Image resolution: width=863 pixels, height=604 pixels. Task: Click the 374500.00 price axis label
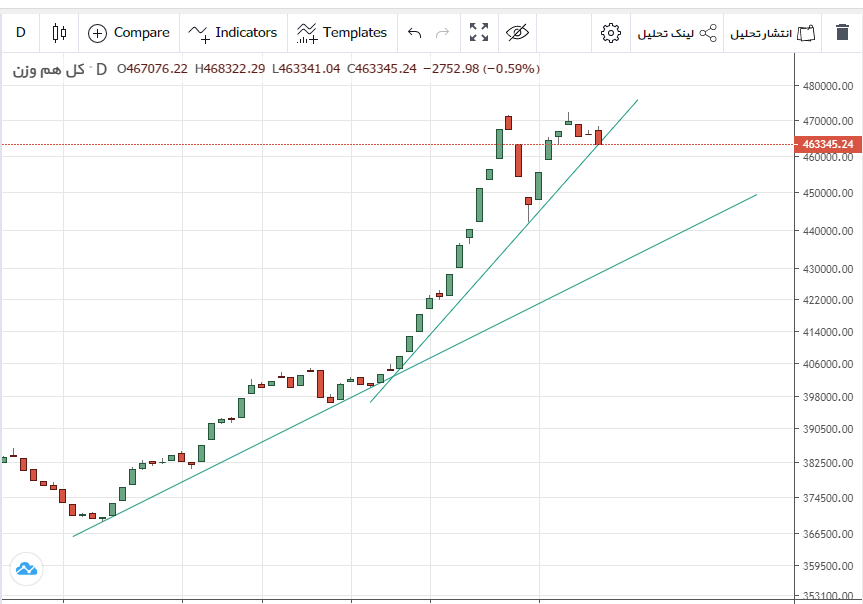[x=828, y=498]
